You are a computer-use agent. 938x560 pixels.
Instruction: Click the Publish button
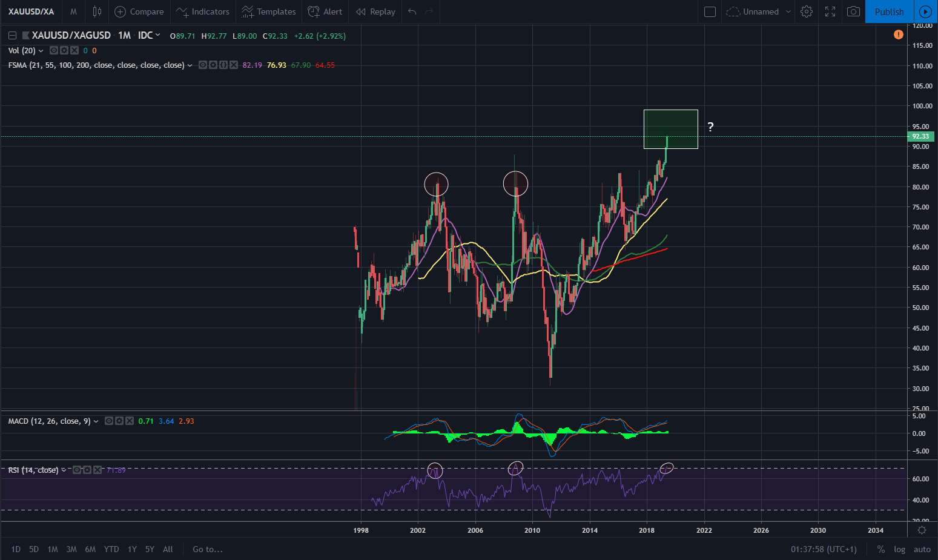pos(889,12)
